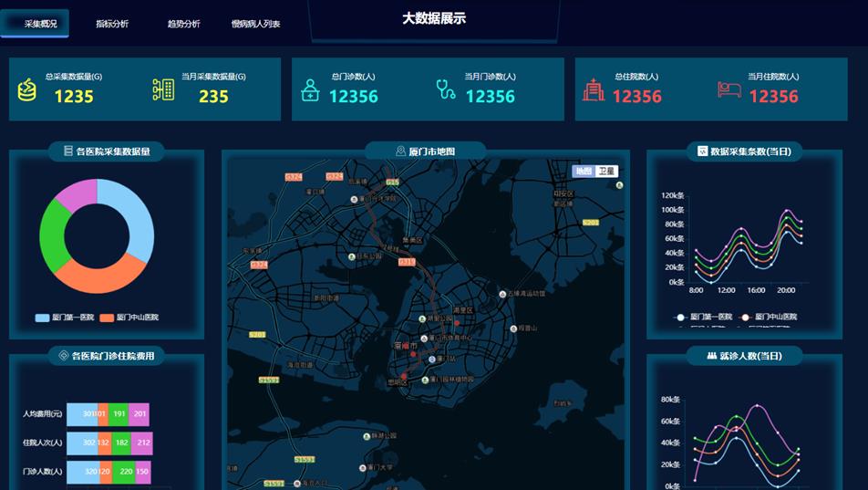Screen dimensions: 868x490
Task: Click the 各医院采集数据量 panel title
Action: point(113,151)
